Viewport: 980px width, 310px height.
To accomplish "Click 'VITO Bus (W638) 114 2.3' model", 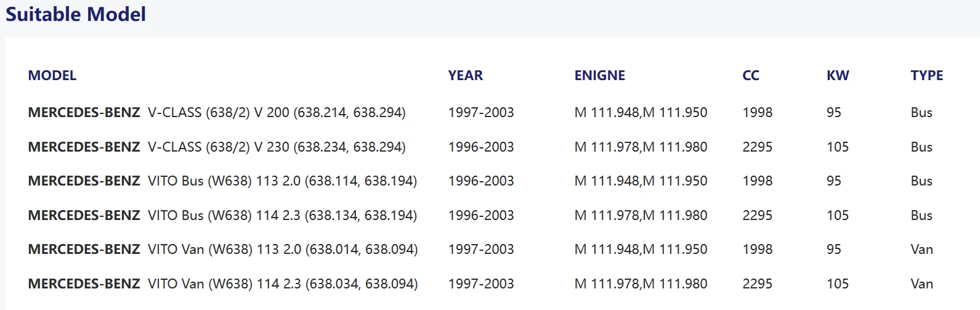I will click(x=224, y=216).
